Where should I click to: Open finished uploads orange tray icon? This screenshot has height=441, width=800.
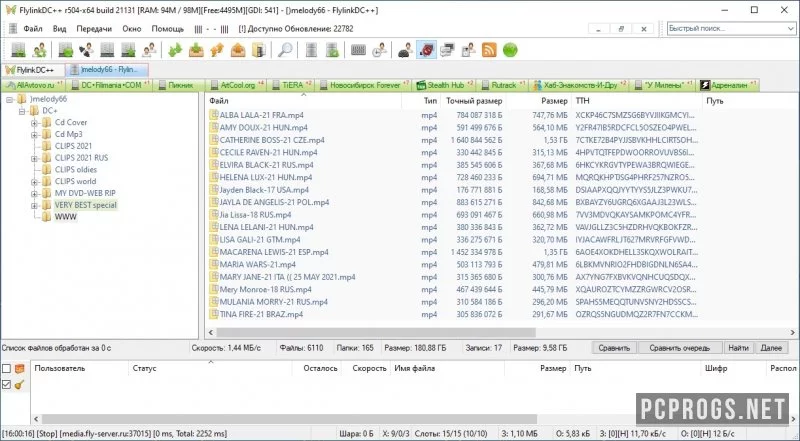click(x=238, y=50)
